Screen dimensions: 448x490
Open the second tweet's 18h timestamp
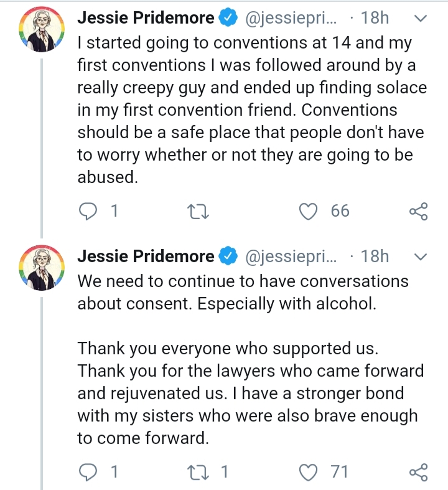click(x=375, y=257)
